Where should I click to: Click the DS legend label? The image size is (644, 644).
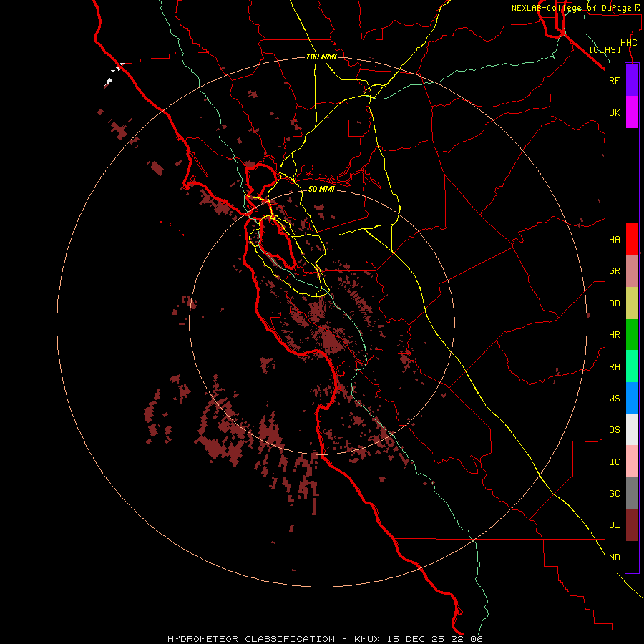point(614,430)
